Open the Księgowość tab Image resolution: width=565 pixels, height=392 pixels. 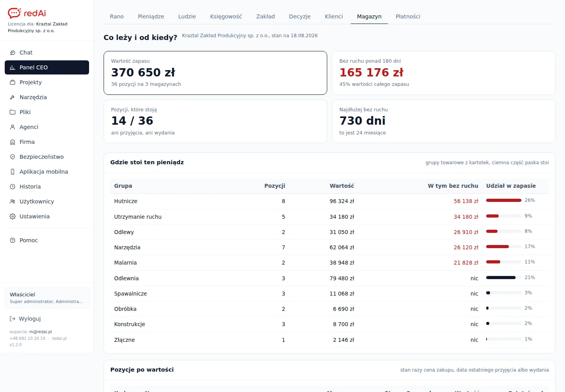point(226,16)
